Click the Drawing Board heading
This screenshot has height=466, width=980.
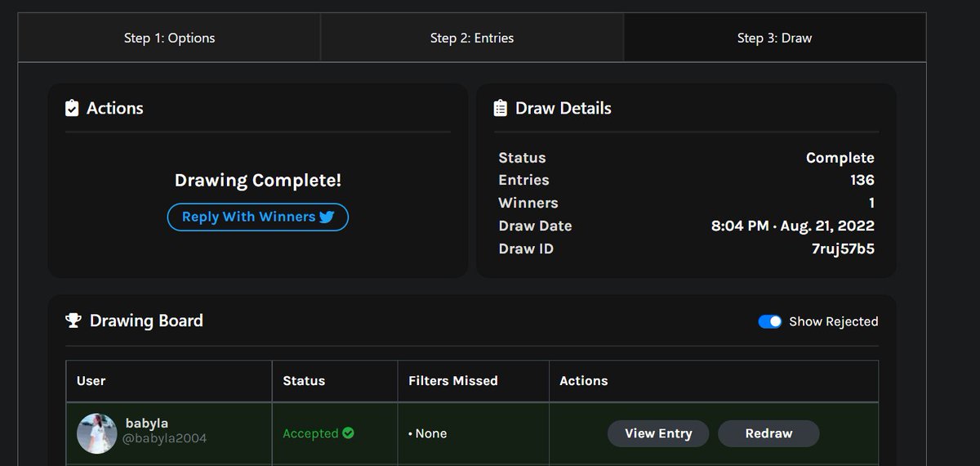pos(146,320)
